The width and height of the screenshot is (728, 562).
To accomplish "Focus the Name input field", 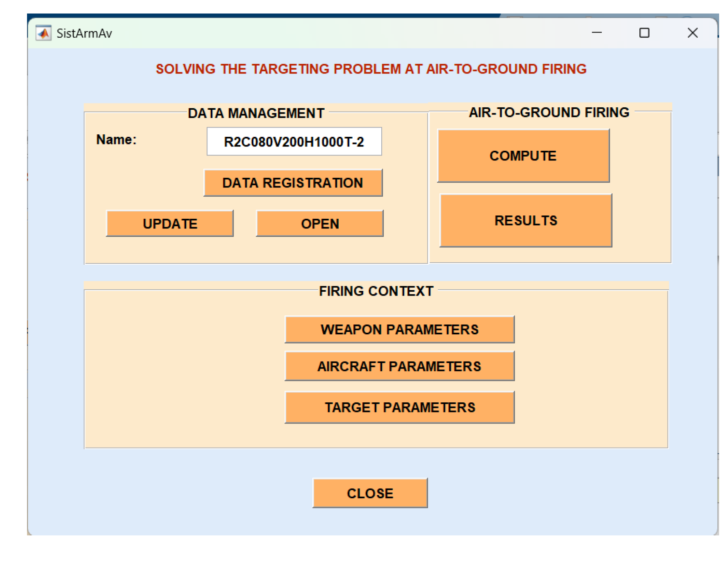I will coord(294,142).
